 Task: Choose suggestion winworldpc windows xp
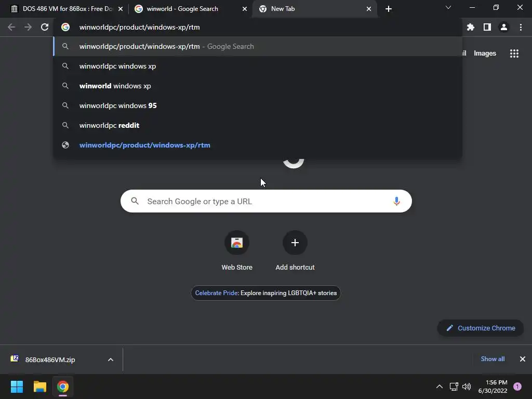point(258,66)
